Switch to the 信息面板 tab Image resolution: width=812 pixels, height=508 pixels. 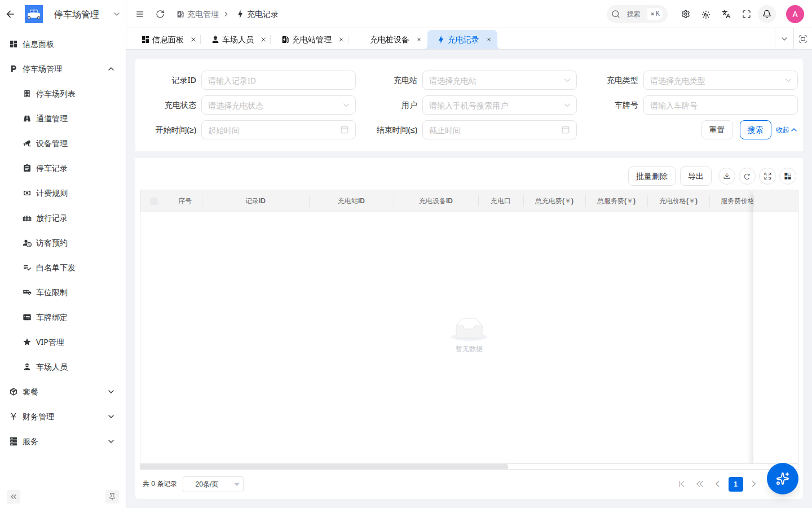162,40
